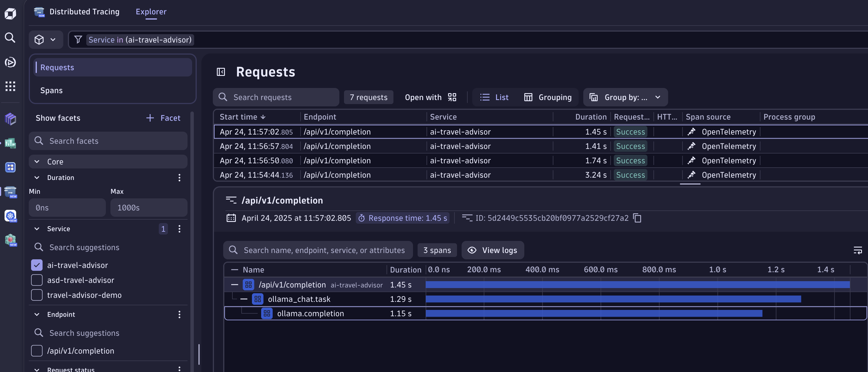Open Endpoint facet three-dot menu
This screenshot has width=868, height=372.
[179, 315]
